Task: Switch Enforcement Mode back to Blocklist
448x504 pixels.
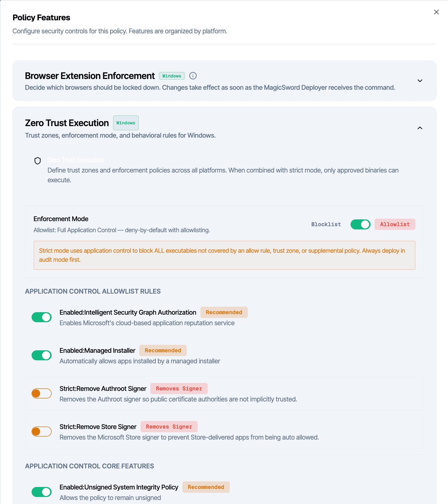Action: (x=360, y=224)
